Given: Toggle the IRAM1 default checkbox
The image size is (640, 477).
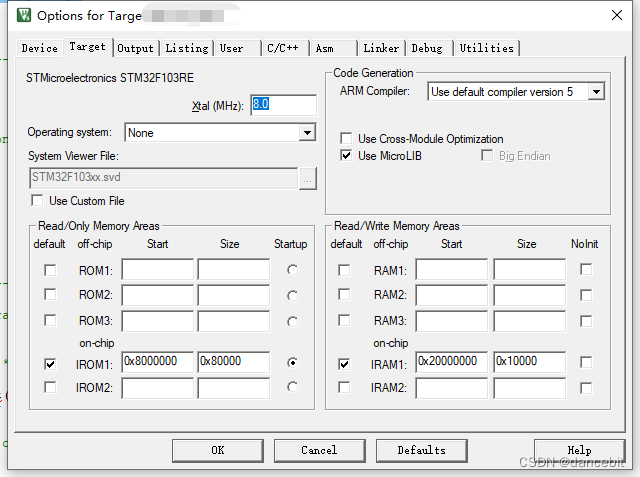Looking at the screenshot, I should point(344,364).
